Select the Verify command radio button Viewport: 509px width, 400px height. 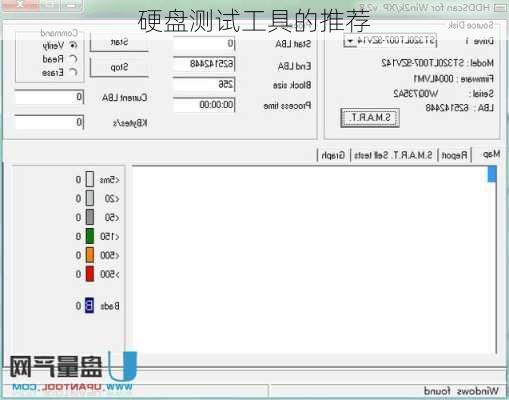pyautogui.click(x=73, y=45)
